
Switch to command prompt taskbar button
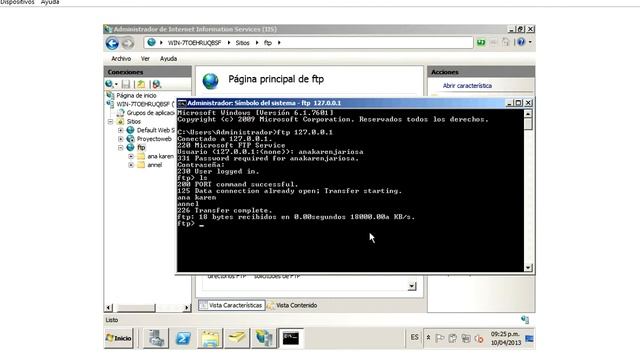(x=291, y=338)
